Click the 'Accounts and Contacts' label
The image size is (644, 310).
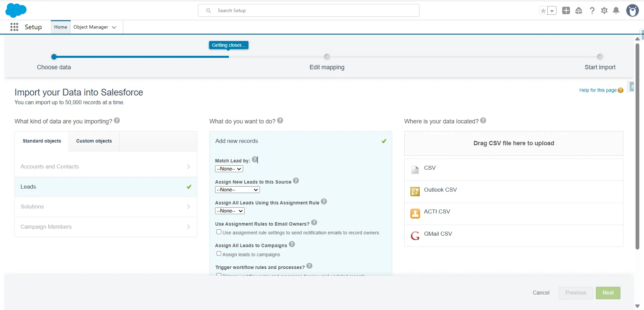[x=49, y=166]
